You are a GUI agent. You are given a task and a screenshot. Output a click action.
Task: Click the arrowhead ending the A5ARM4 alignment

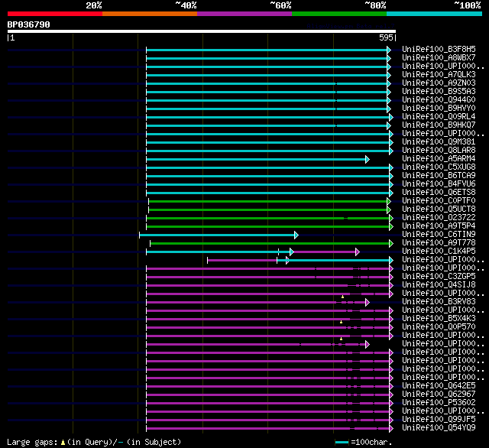[x=368, y=160]
